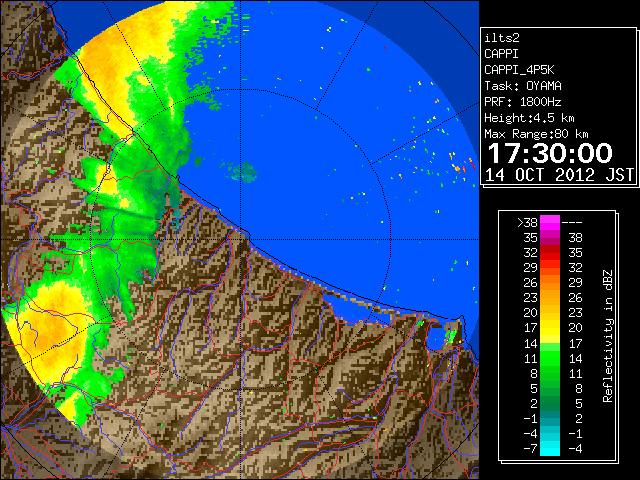Click the '14 OCT 2012 JST' date
Image resolution: width=640 pixels, height=480 pixels.
[x=559, y=175]
